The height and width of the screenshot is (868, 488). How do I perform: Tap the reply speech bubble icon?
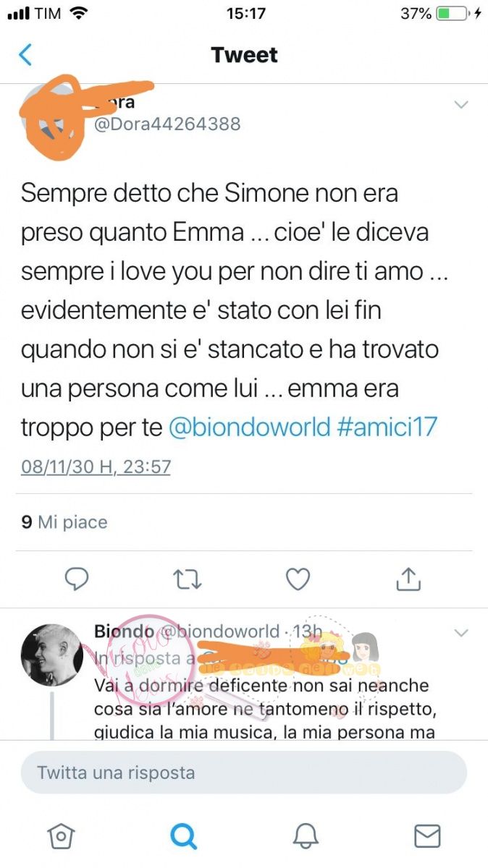(x=77, y=579)
